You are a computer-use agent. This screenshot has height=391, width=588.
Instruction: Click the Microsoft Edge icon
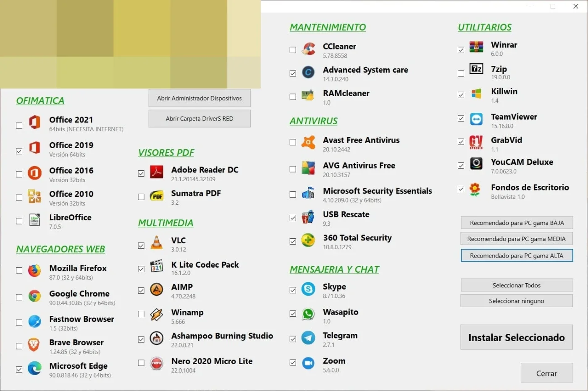pos(34,368)
